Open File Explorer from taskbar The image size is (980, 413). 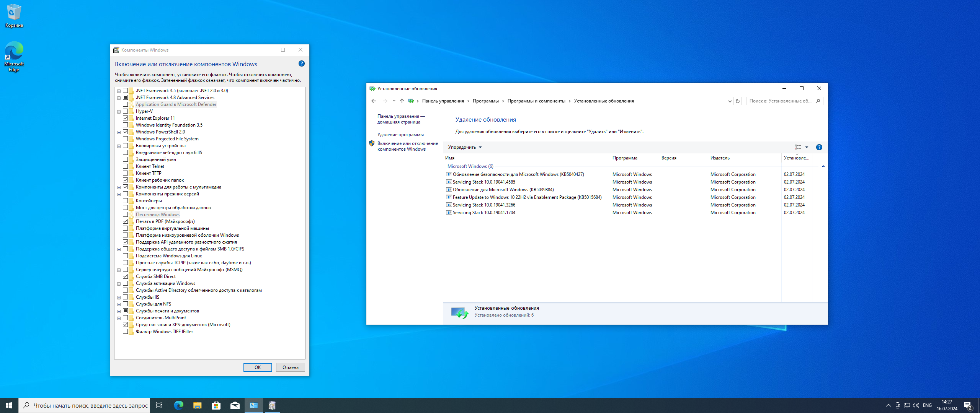coord(197,405)
